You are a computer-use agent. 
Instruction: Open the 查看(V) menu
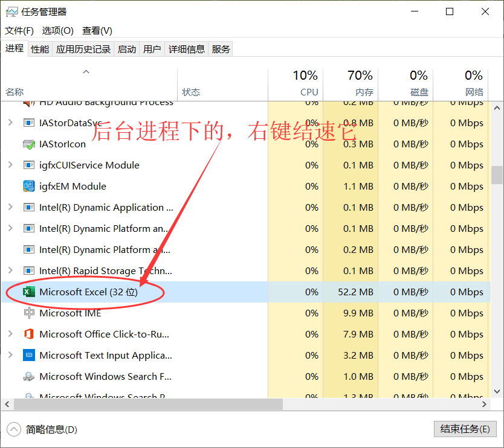pos(97,31)
